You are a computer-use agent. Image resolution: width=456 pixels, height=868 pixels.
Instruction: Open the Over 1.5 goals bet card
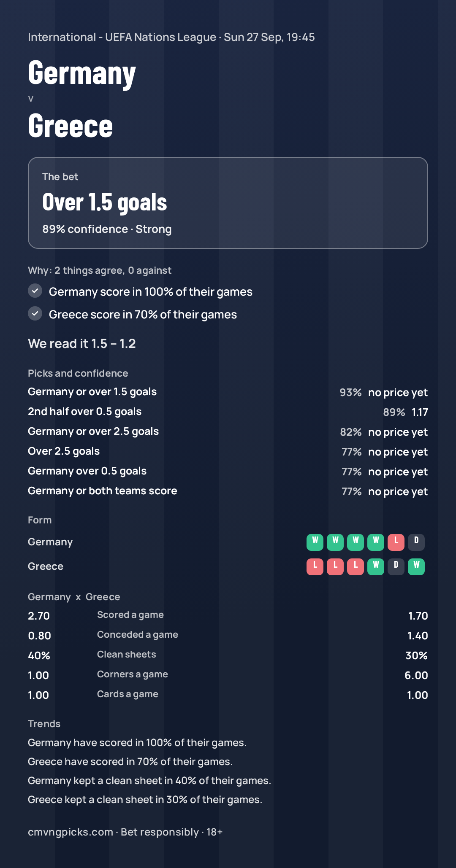point(228,203)
